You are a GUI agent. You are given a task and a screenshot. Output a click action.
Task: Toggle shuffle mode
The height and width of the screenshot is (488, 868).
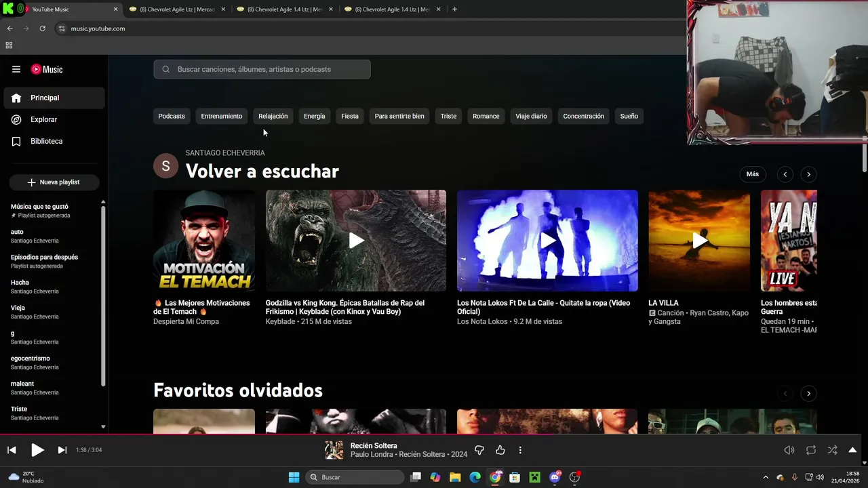[x=832, y=450]
